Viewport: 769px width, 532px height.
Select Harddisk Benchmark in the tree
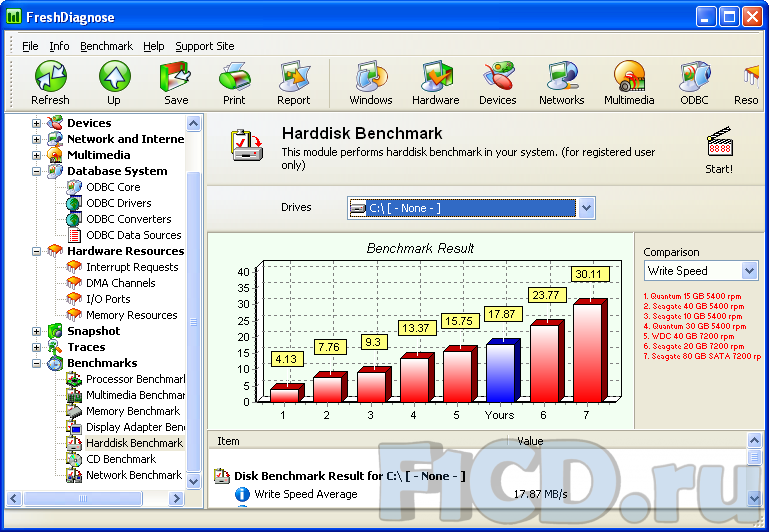click(x=134, y=443)
